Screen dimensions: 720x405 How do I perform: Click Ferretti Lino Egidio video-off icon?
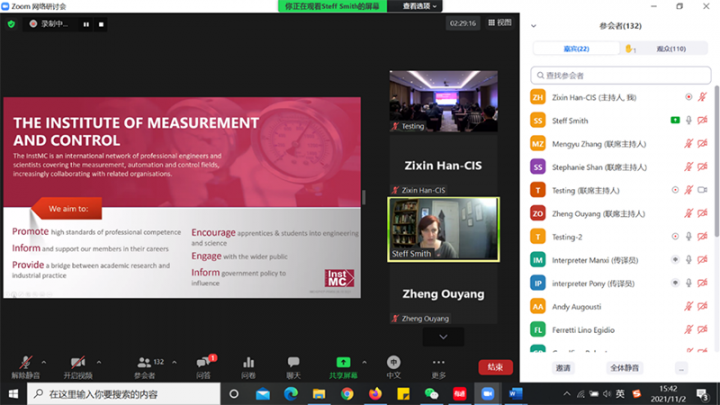tap(702, 329)
